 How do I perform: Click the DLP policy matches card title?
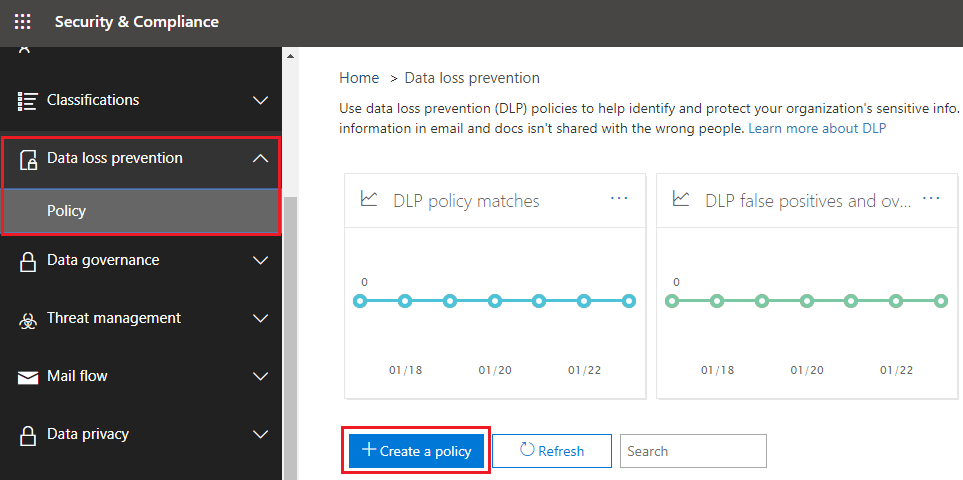(x=467, y=201)
